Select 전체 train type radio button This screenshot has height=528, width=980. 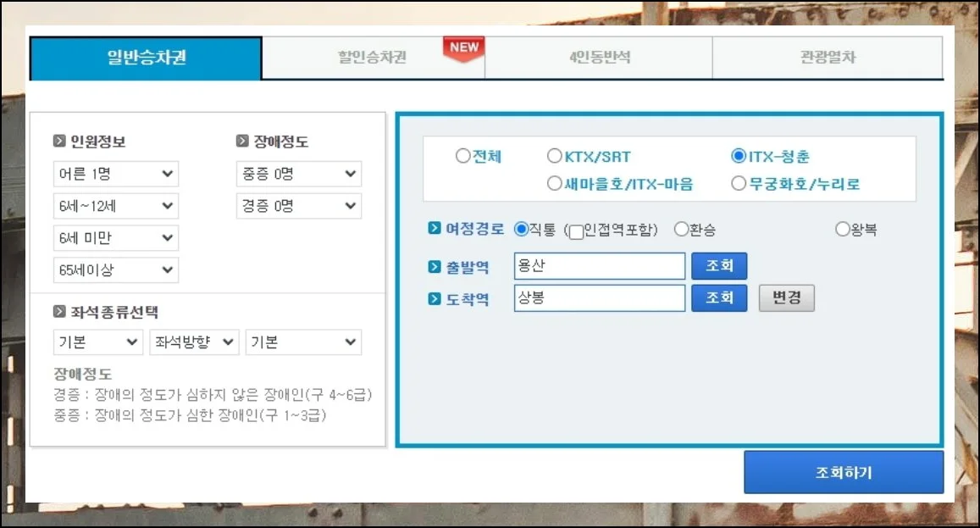462,156
